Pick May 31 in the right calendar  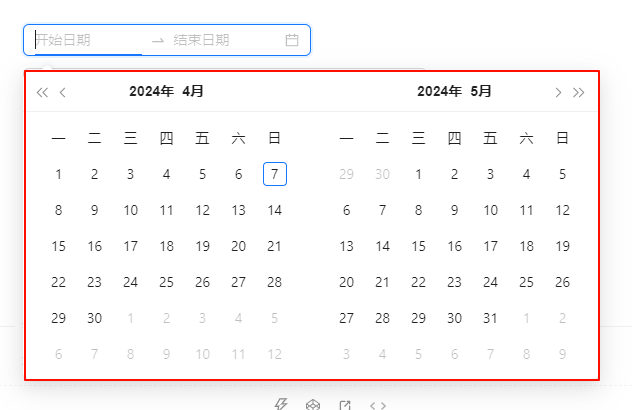491,318
